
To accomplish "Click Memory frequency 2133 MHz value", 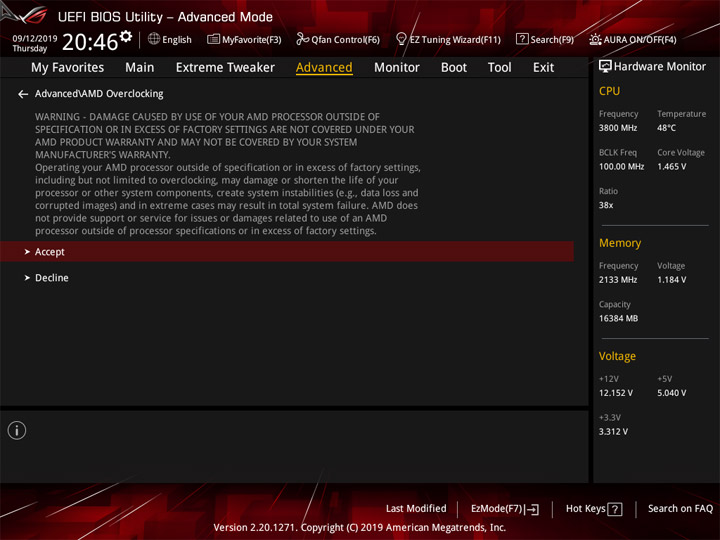I will point(618,280).
